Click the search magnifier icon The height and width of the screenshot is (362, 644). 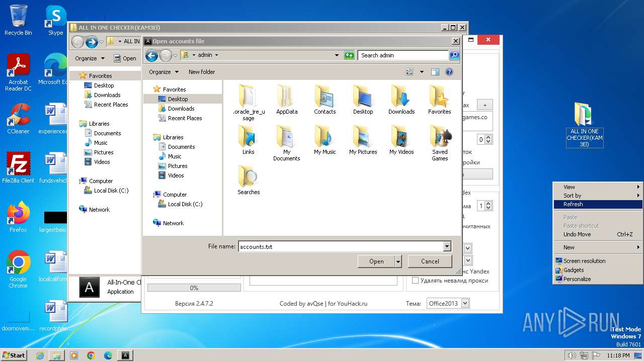tap(454, 55)
